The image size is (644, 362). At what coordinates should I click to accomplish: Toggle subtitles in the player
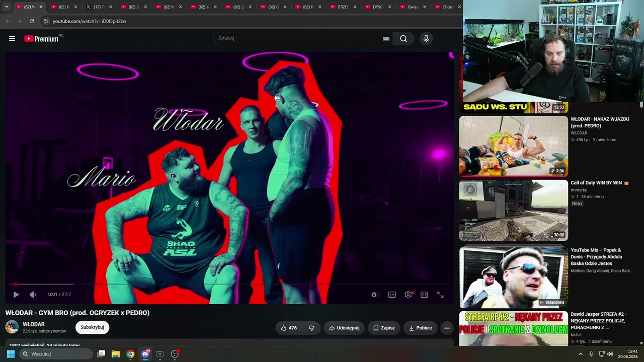coord(392,295)
